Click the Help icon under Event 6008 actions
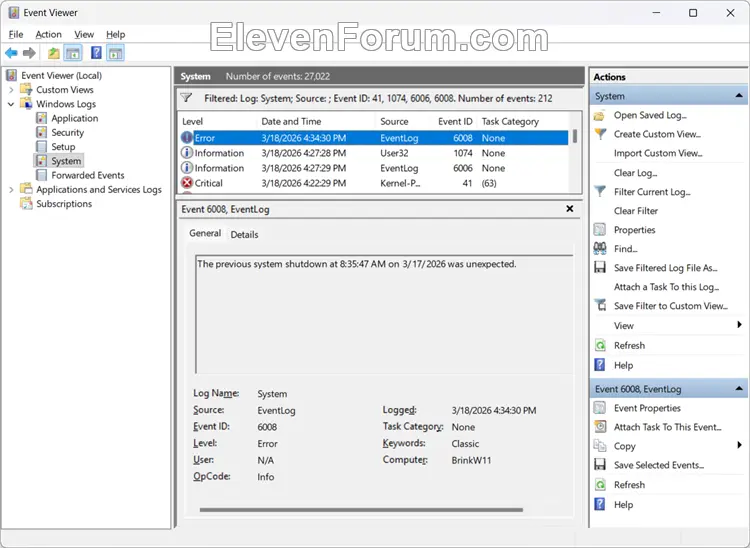Screen dimensions: 750x548 pyautogui.click(x=600, y=504)
